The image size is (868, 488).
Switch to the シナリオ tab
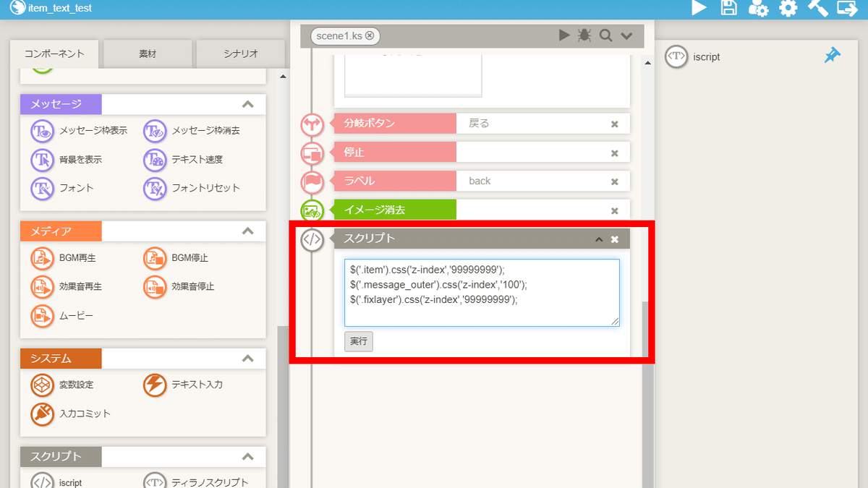[x=240, y=54]
